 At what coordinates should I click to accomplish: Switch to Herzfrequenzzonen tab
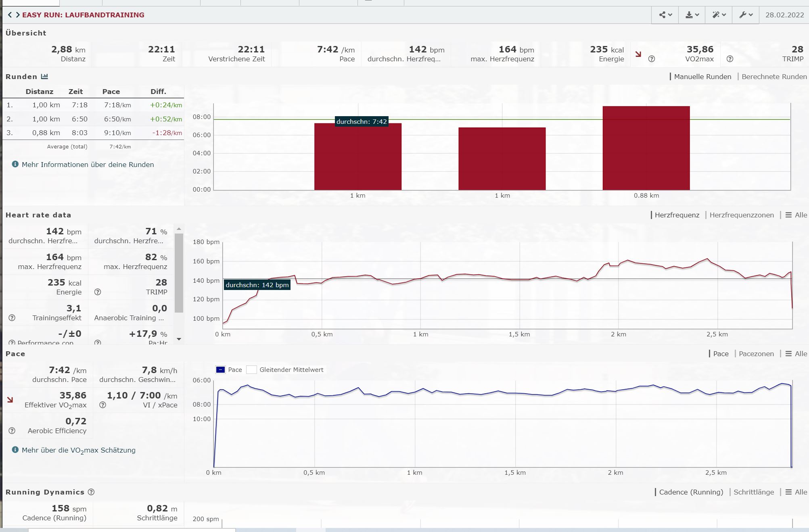[x=741, y=215]
